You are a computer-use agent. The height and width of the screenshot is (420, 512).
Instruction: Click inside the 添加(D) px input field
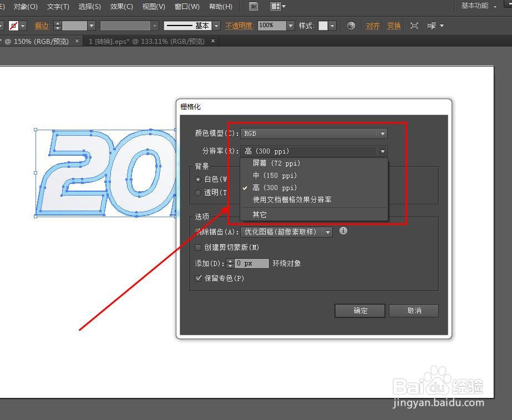point(248,263)
